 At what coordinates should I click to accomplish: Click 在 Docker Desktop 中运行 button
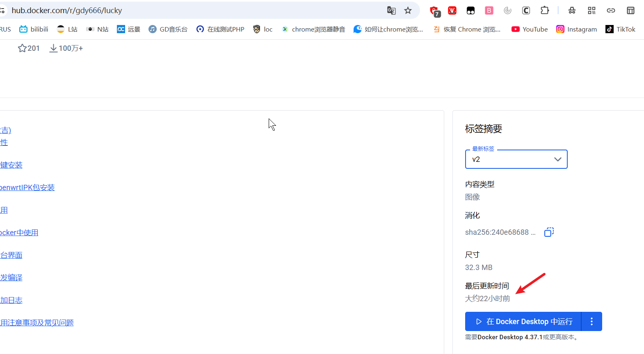tap(523, 322)
